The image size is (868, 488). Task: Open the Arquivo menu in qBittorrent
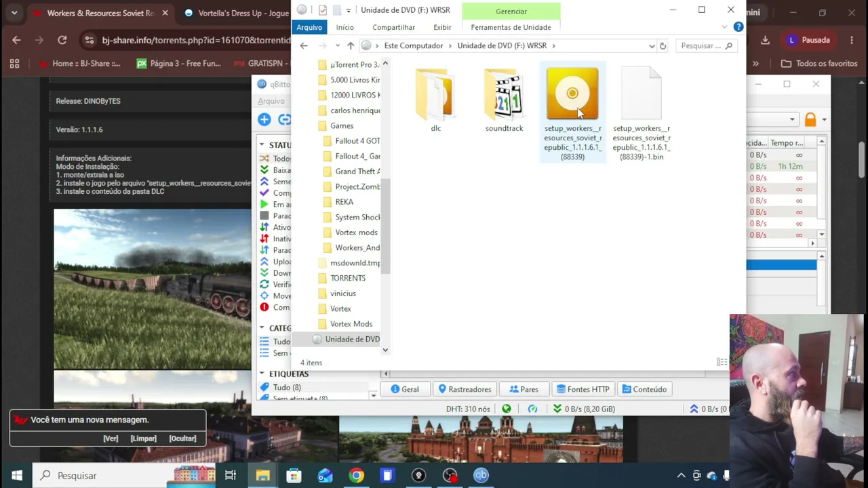(271, 101)
